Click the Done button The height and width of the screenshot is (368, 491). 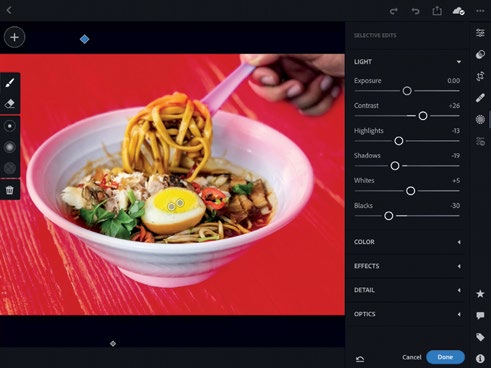click(x=445, y=357)
